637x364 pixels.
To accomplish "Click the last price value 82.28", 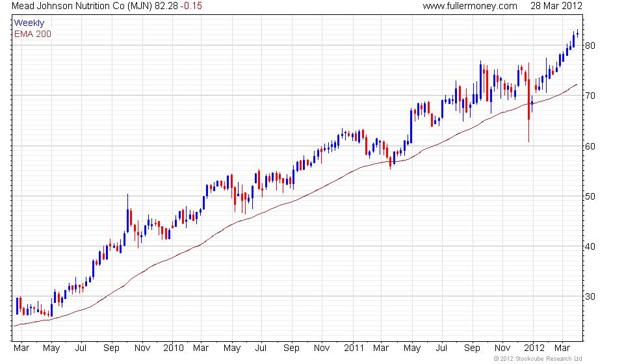I will [x=166, y=6].
